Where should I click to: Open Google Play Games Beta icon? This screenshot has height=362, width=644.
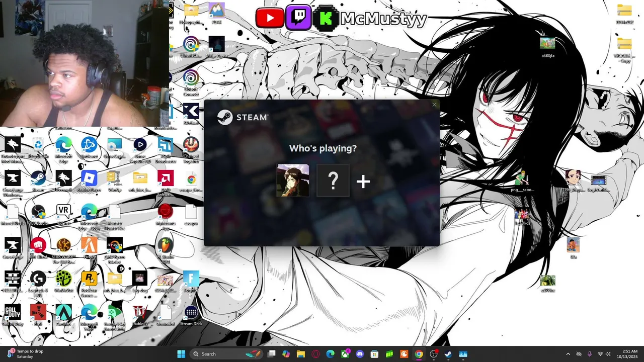115,318
